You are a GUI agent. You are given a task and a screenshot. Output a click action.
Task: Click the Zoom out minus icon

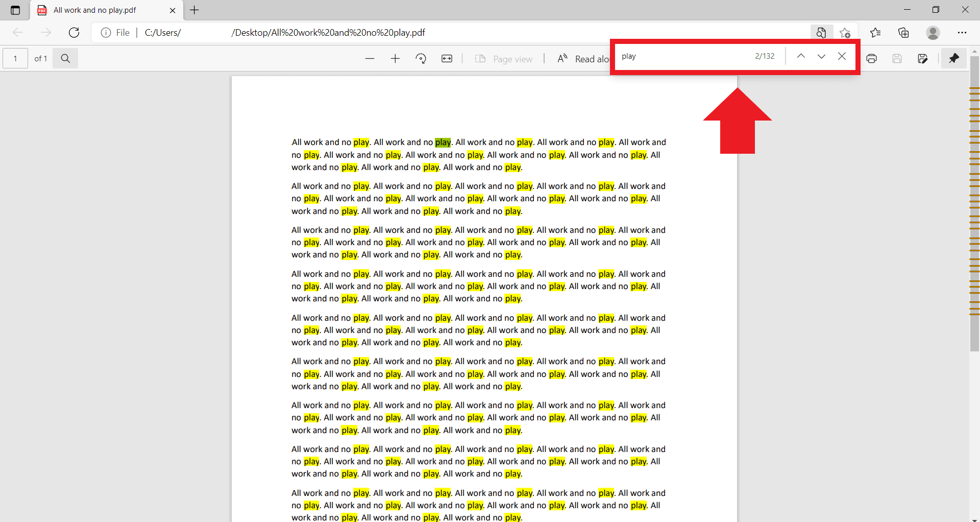click(x=370, y=59)
